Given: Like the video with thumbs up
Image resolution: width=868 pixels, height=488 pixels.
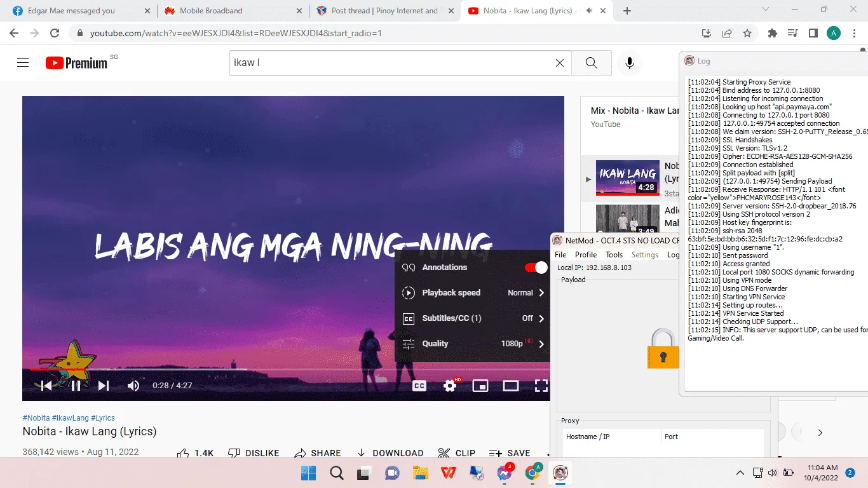Looking at the screenshot, I should tap(195, 453).
